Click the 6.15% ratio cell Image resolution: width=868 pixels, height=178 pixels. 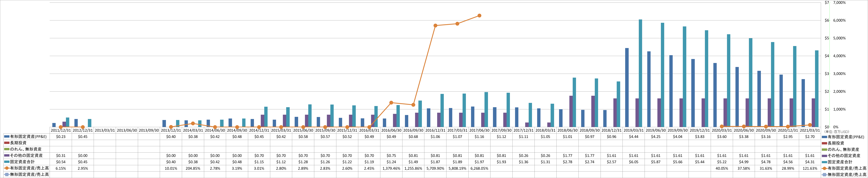pos(61,168)
